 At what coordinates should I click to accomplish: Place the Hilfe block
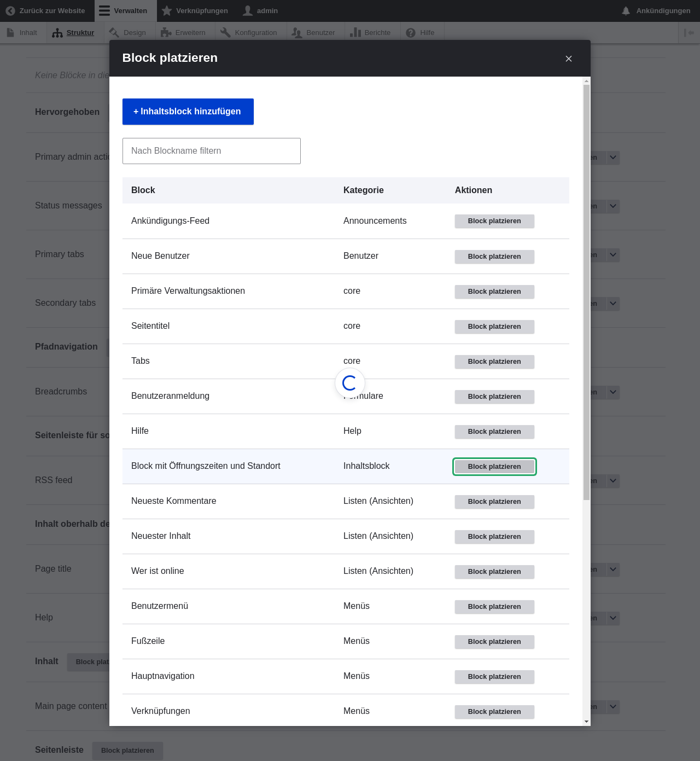(494, 432)
